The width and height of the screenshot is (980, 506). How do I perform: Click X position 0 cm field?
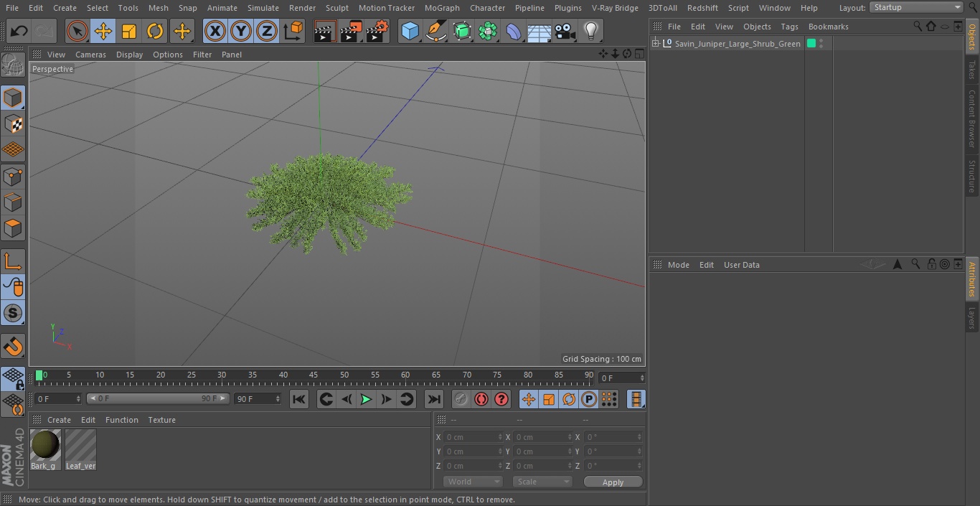click(473, 437)
